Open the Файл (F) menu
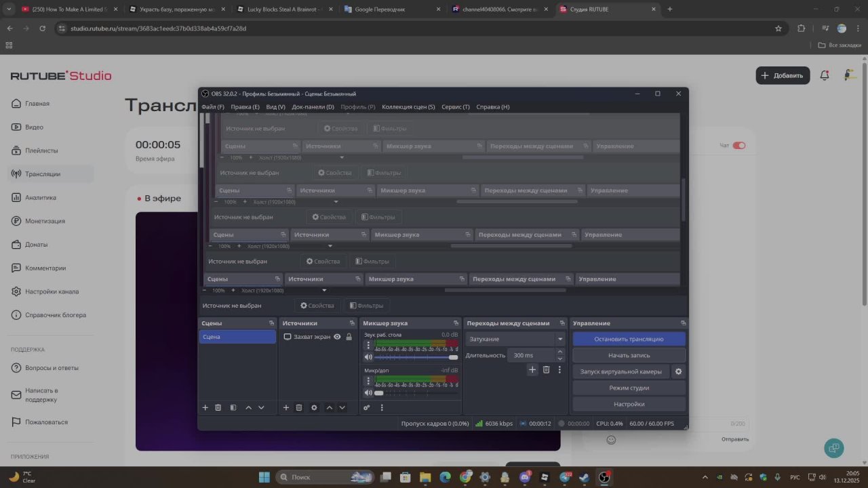868x488 pixels. point(212,106)
